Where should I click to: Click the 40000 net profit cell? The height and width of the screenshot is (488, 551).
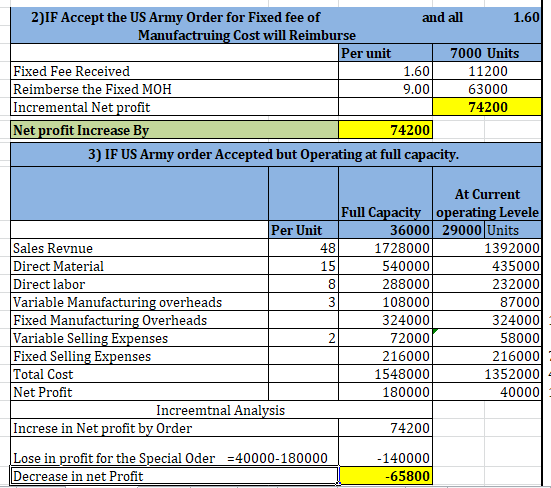(487, 392)
